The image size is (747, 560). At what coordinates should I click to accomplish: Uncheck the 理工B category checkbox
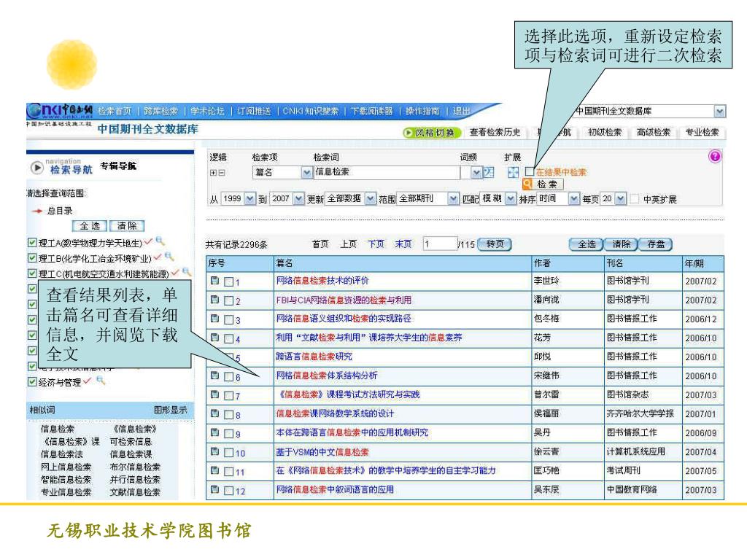point(32,258)
